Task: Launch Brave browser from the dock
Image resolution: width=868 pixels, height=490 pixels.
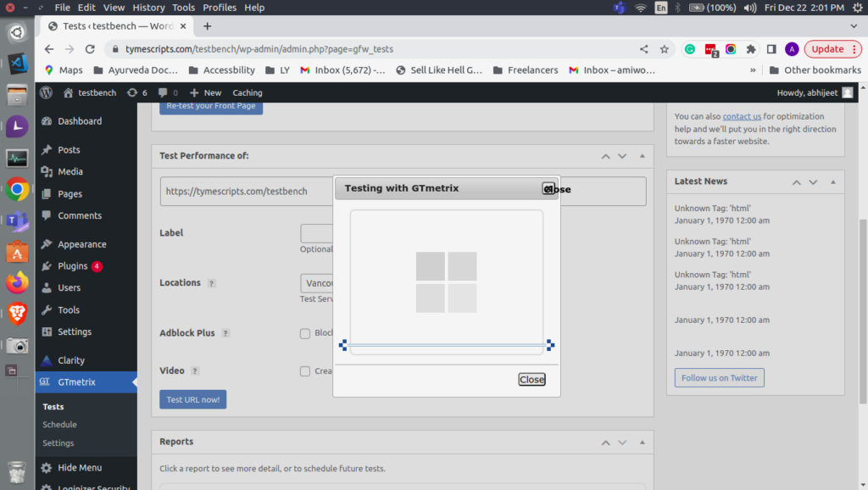Action: point(17,313)
